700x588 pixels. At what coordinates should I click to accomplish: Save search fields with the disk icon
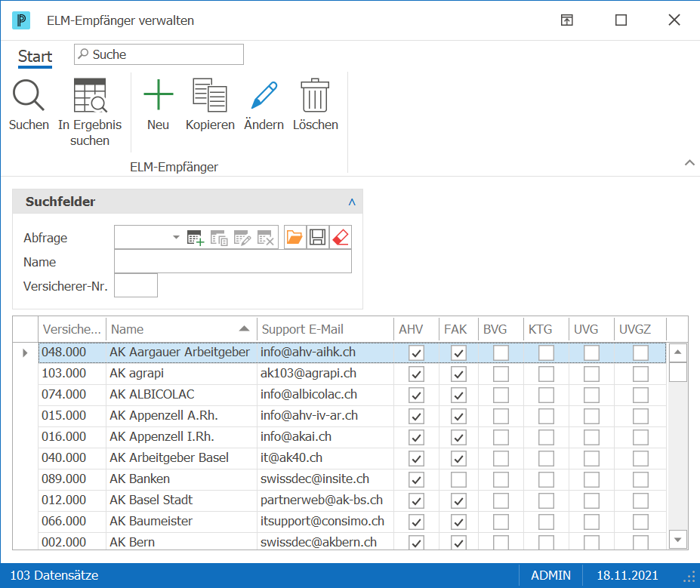pyautogui.click(x=317, y=237)
